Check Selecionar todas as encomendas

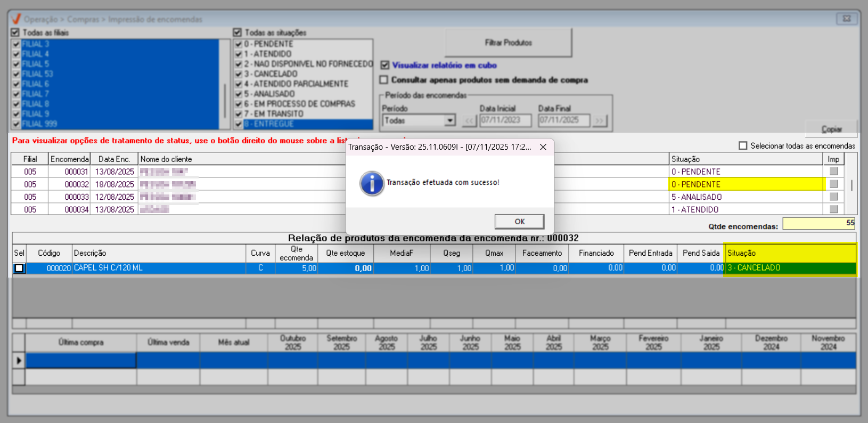(x=743, y=145)
